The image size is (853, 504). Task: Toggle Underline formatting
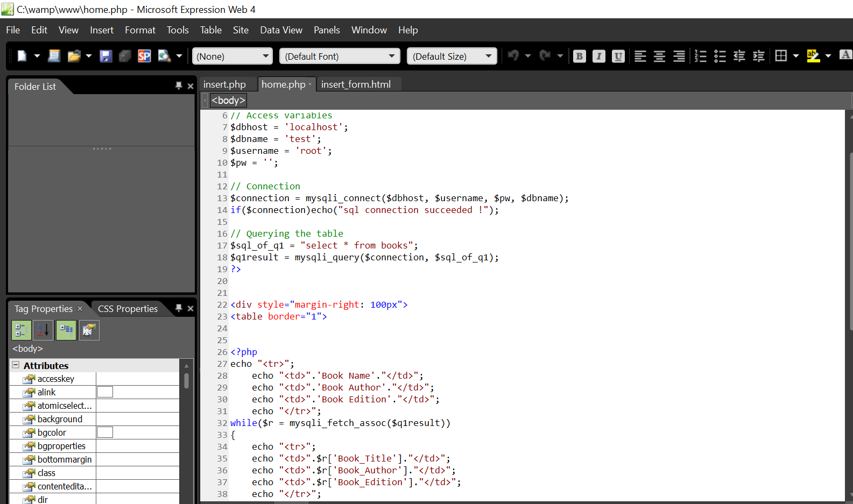tap(618, 56)
